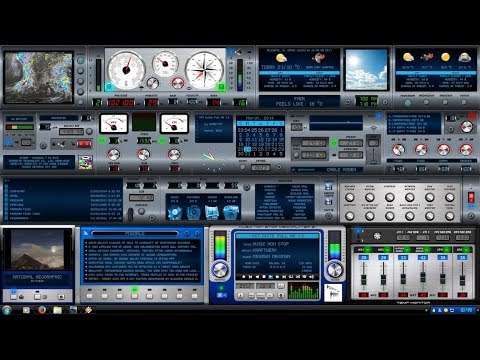Stop playback in the media player

pos(264,277)
